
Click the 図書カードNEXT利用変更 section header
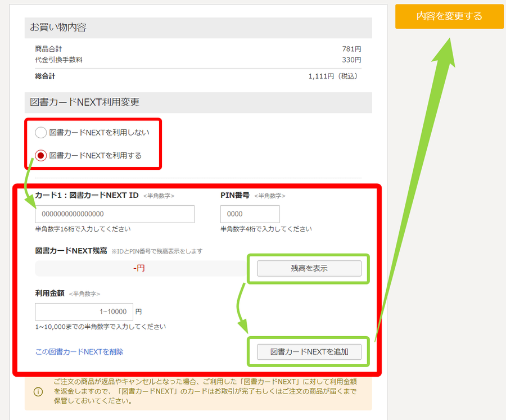198,102
